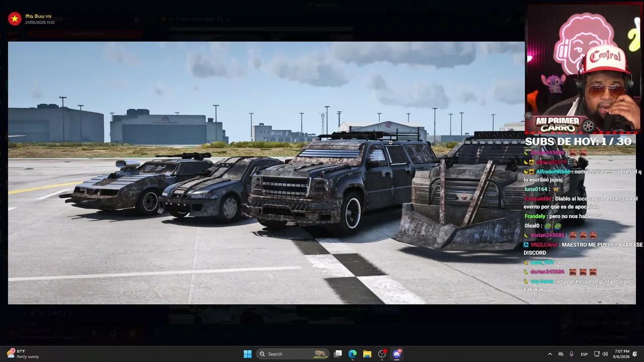Click the microphone icon in the system tray
This screenshot has height=362, width=644.
pos(572,354)
